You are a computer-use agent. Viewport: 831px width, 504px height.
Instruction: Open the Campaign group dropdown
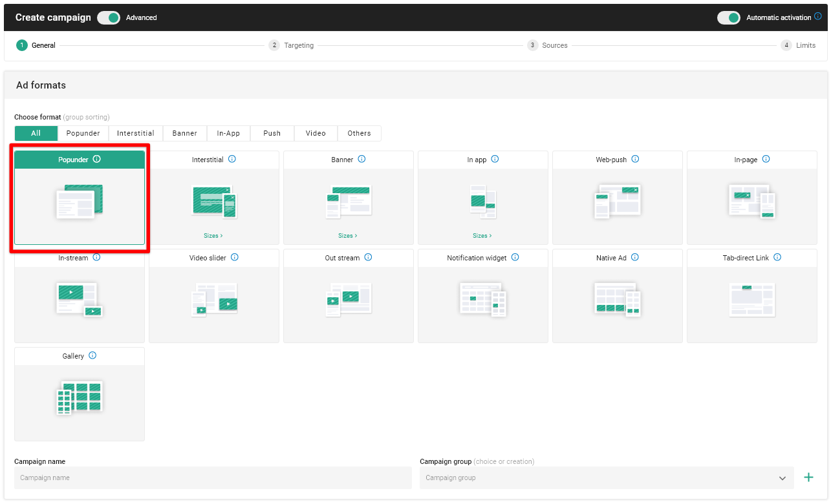pyautogui.click(x=606, y=478)
